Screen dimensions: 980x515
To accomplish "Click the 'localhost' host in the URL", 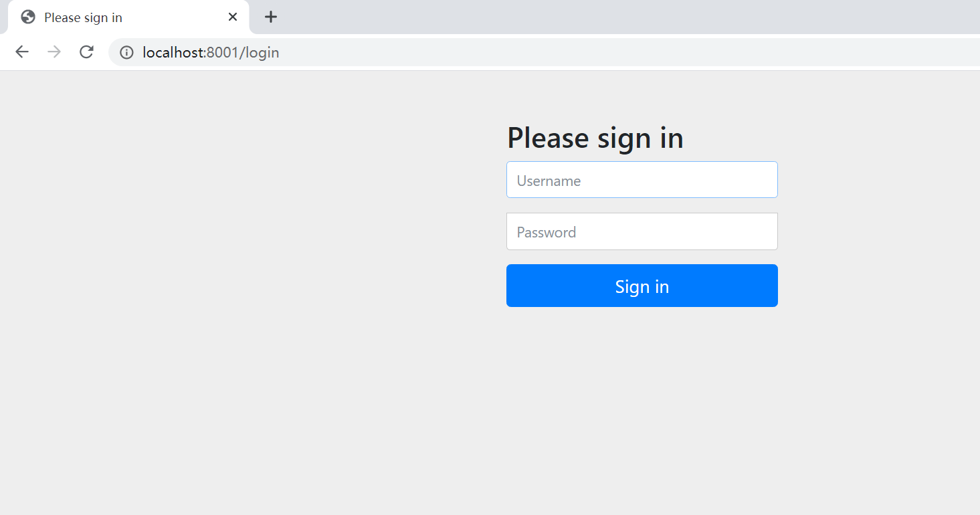I will coord(173,52).
